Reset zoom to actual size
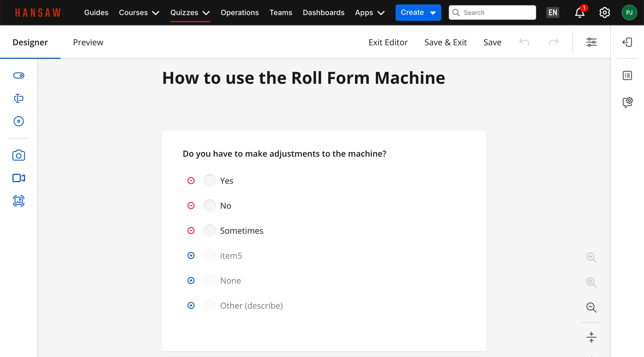The height and width of the screenshot is (357, 644). (x=591, y=282)
